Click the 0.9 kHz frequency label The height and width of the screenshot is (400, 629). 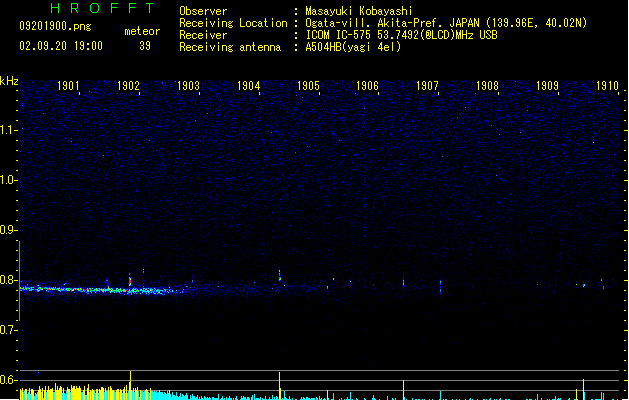tap(8, 230)
